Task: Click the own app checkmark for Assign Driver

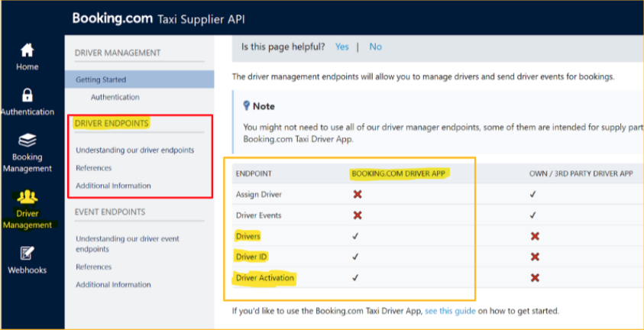Action: 532,194
